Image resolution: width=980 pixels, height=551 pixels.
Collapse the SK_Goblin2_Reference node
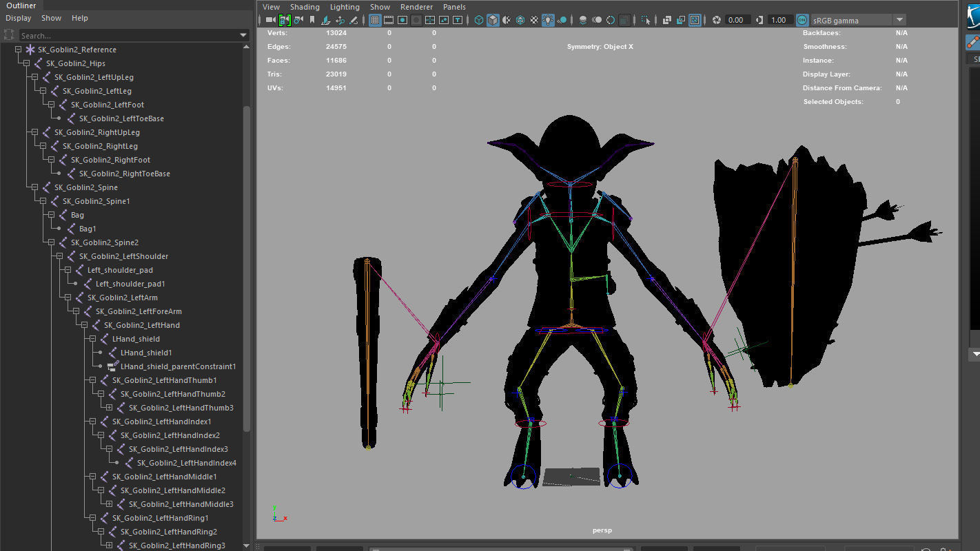19,50
